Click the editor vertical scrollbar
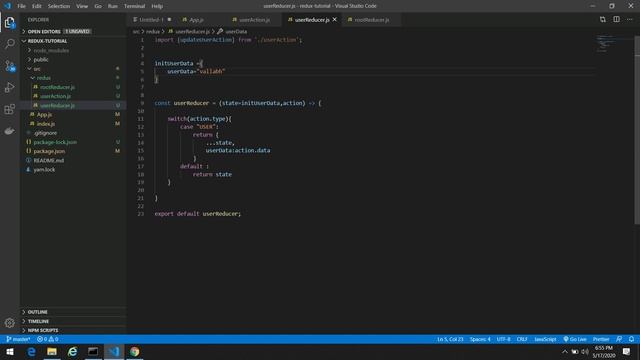This screenshot has width=640, height=360. 637,130
